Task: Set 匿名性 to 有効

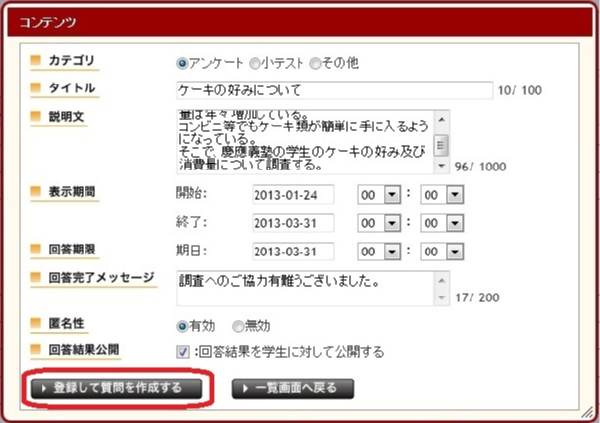Action: (x=182, y=326)
